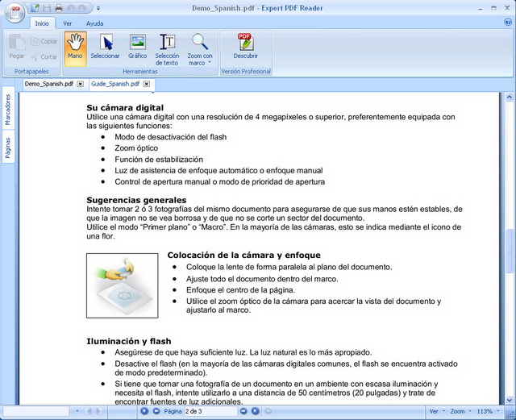Click the bullet text Zoom óptico

coord(136,148)
